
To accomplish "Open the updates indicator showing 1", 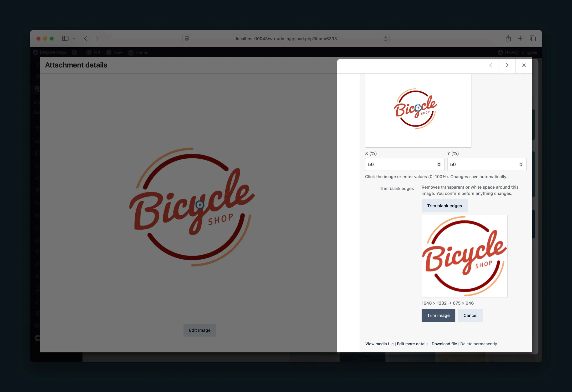I will [x=76, y=52].
